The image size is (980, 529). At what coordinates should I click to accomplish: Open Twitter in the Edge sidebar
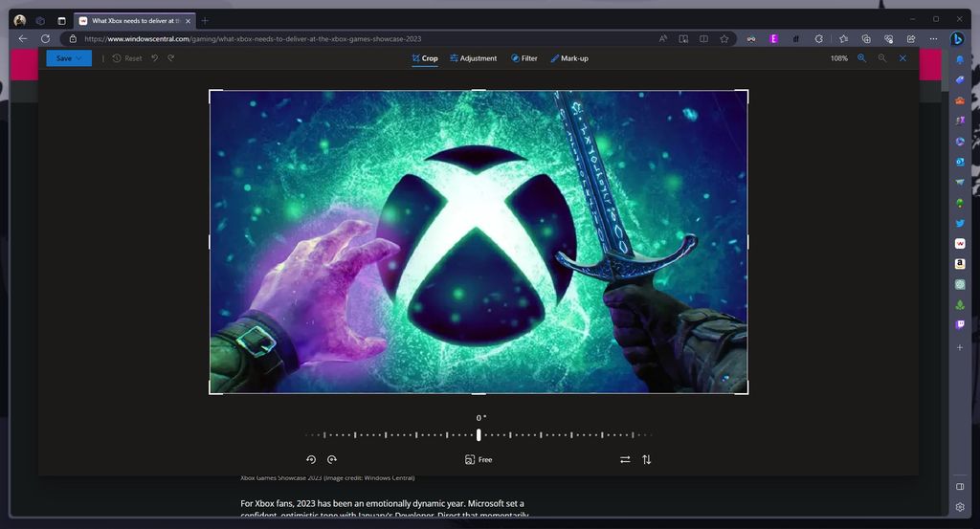click(960, 223)
